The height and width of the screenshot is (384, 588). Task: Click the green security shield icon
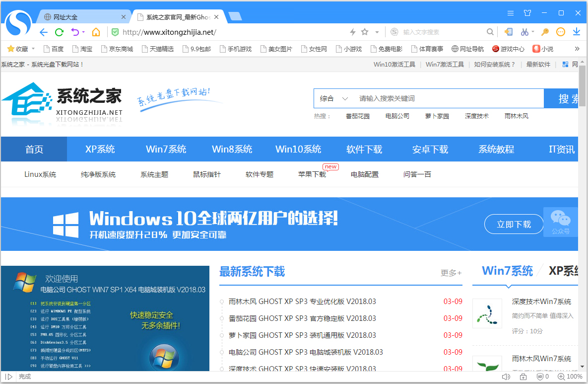[116, 32]
